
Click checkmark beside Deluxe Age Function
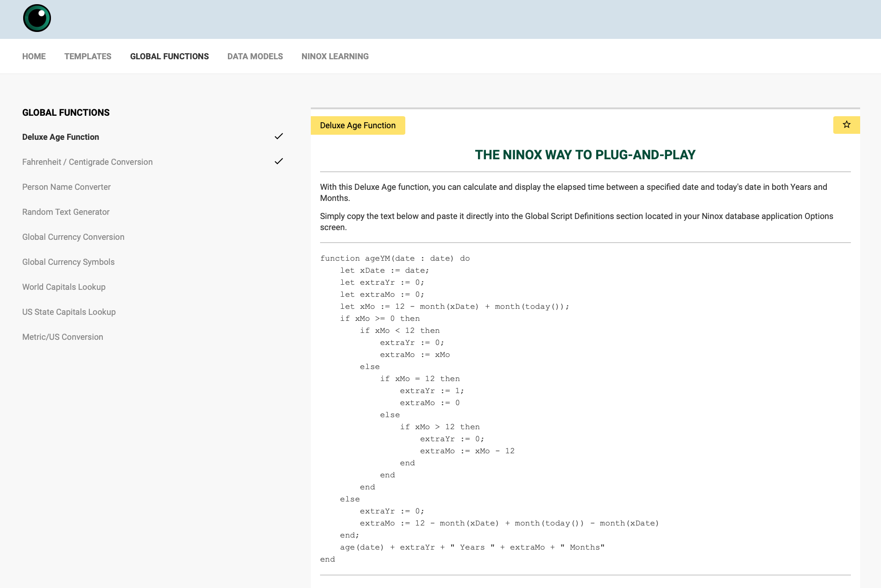(x=278, y=136)
